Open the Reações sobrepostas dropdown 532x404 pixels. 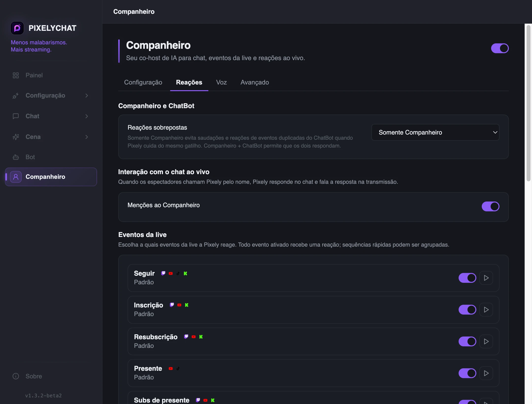pos(435,132)
